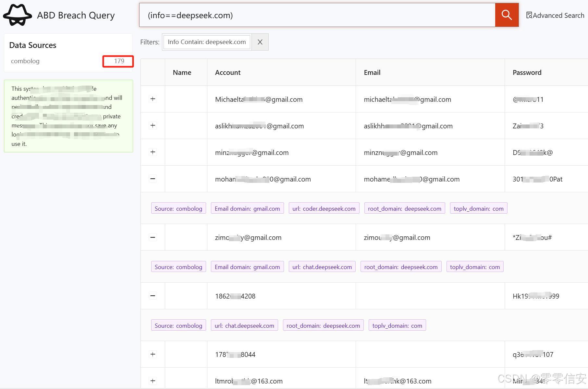Image resolution: width=588 pixels, height=389 pixels.
Task: Click toplv_domain tag under 1862 row
Action: click(397, 325)
